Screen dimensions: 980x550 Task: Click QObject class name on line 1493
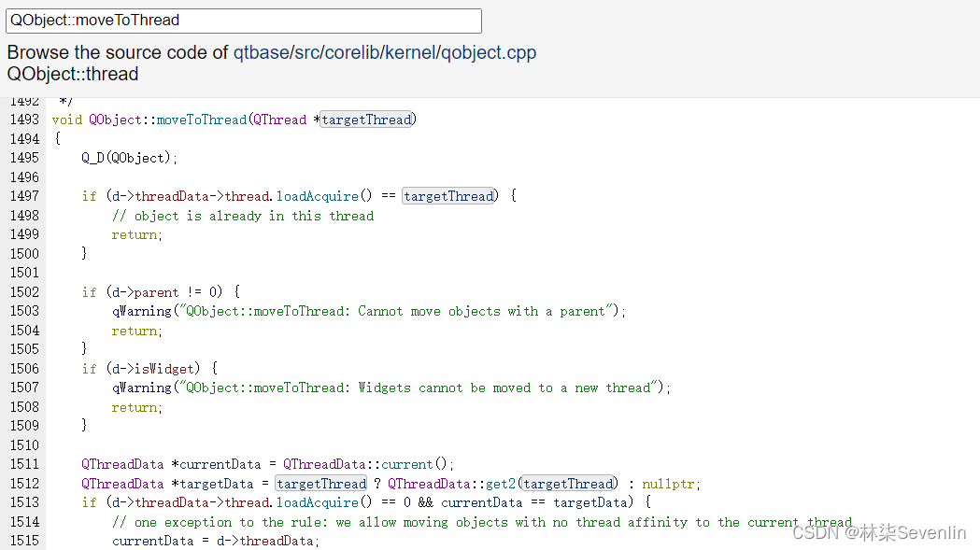point(115,120)
